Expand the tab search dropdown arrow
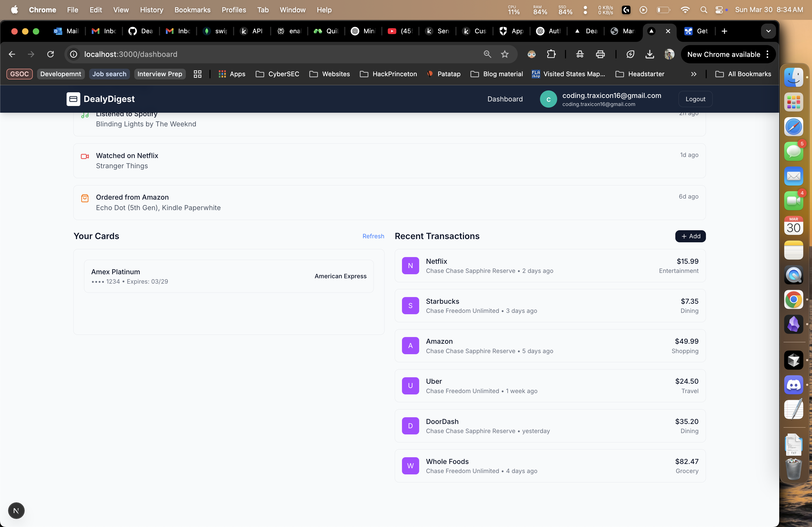The image size is (812, 527). point(768,31)
